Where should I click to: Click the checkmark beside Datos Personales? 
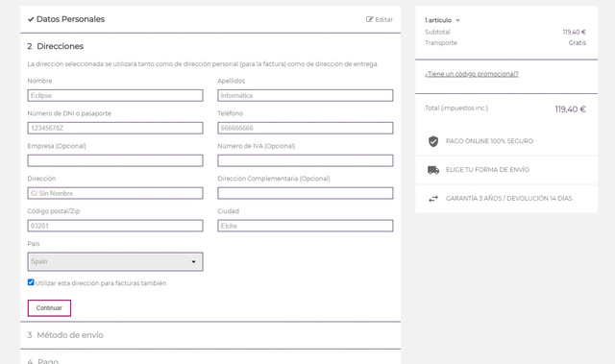coord(31,19)
